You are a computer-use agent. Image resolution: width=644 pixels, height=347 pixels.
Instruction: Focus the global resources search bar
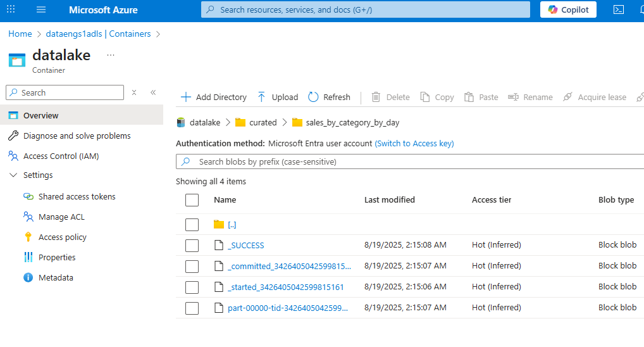point(365,9)
